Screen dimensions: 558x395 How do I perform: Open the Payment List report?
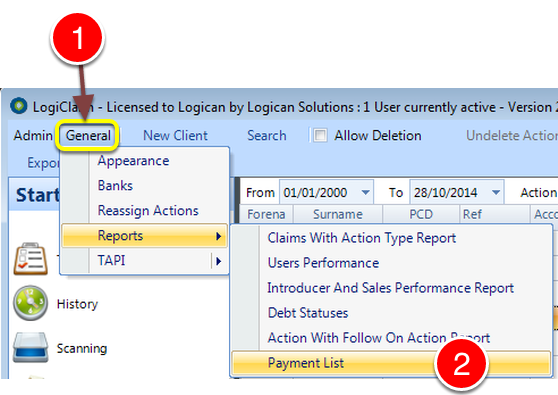391,363
